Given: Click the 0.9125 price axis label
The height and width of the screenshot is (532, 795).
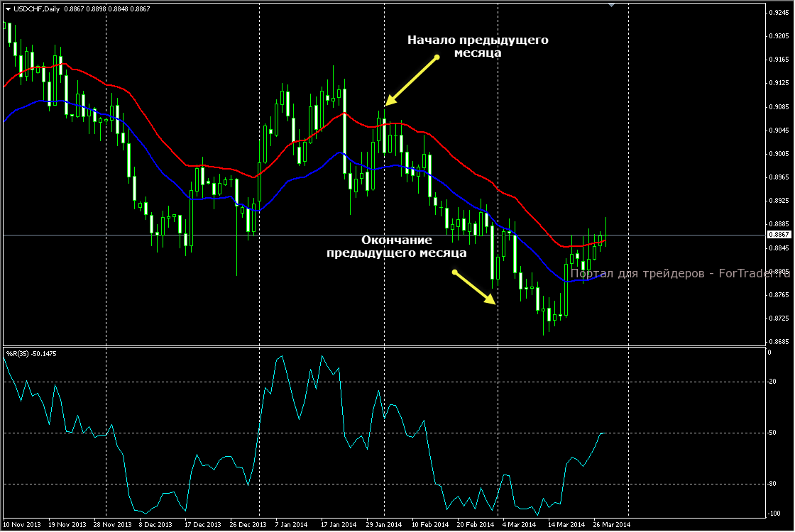Looking at the screenshot, I should [779, 82].
